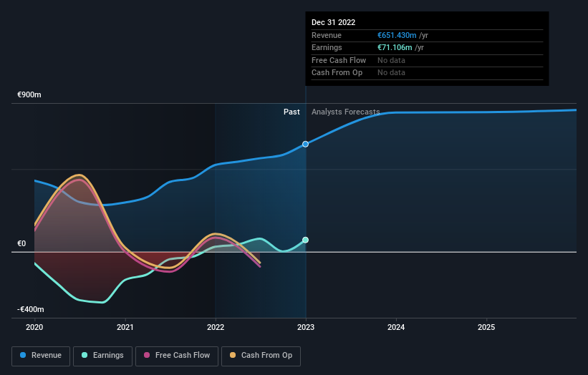
Task: Click the Cash From Op tooltip row label
Action: [337, 73]
